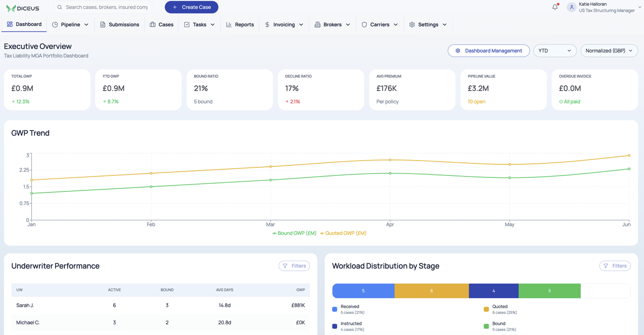Image resolution: width=644 pixels, height=335 pixels.
Task: Click the Cases briefcase icon
Action: coord(153,25)
